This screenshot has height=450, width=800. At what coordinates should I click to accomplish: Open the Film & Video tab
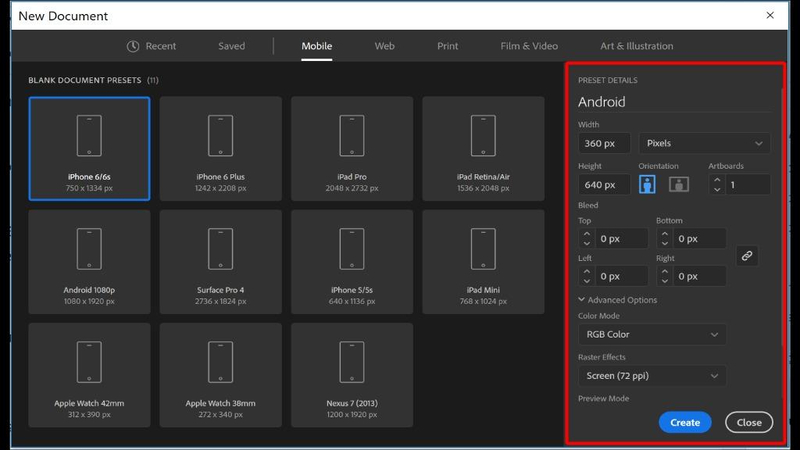pos(529,46)
